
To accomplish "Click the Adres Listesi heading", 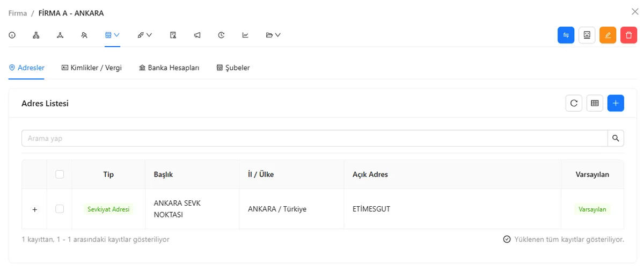I will point(45,103).
